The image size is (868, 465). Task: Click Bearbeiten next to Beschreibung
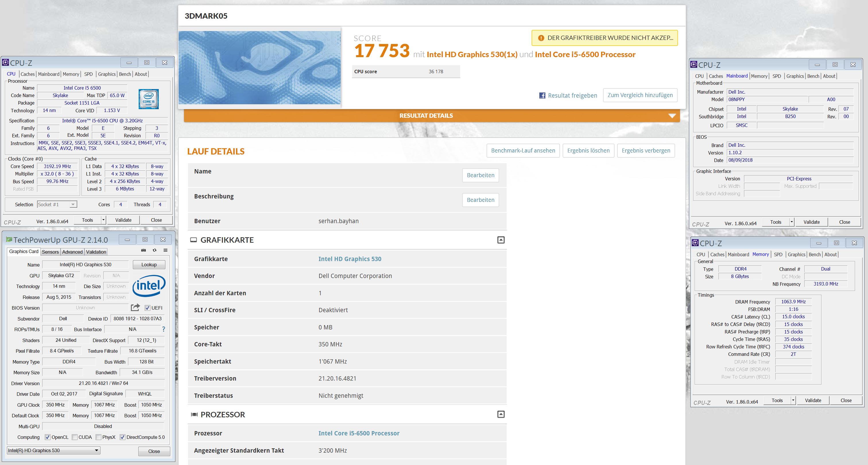pyautogui.click(x=480, y=200)
